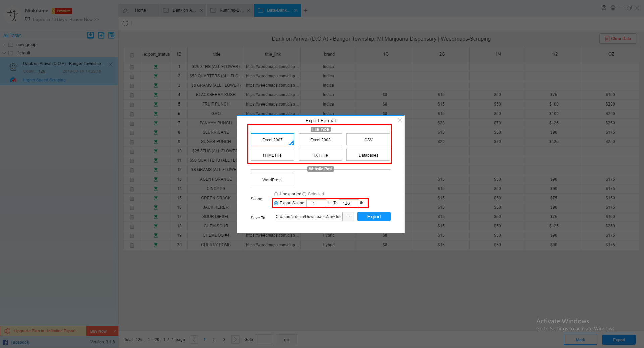Image resolution: width=644 pixels, height=348 pixels.
Task: Click the count 126 link
Action: pyautogui.click(x=42, y=71)
